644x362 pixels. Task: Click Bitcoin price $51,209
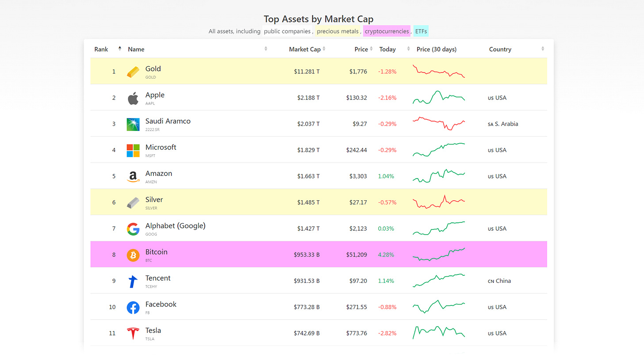(356, 255)
